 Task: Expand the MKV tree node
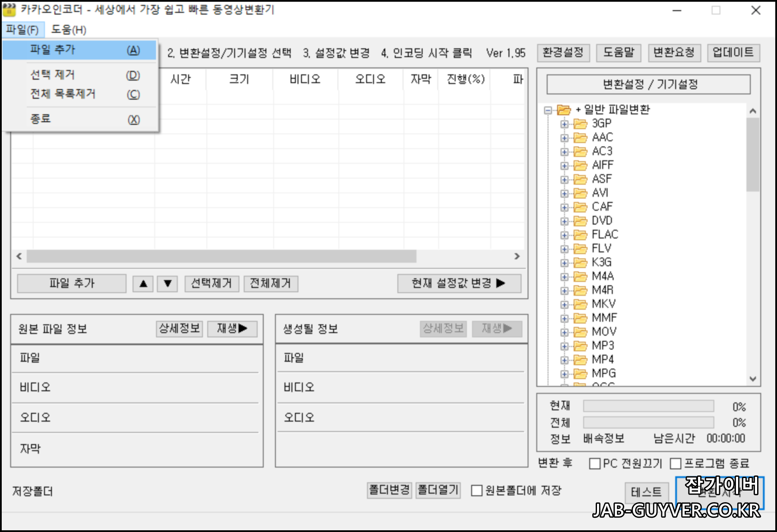point(564,304)
